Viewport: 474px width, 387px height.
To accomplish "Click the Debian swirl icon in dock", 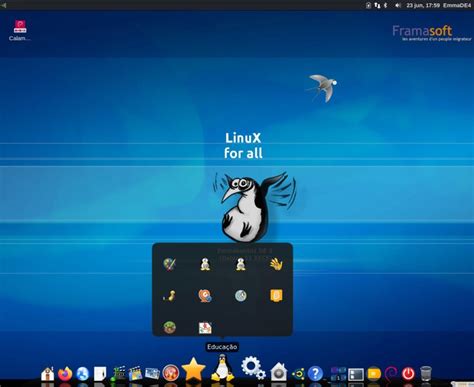I will [x=391, y=374].
